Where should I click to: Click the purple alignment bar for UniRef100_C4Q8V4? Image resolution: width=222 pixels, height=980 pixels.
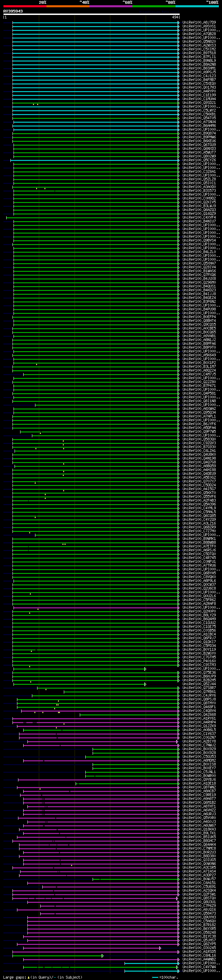point(100,711)
